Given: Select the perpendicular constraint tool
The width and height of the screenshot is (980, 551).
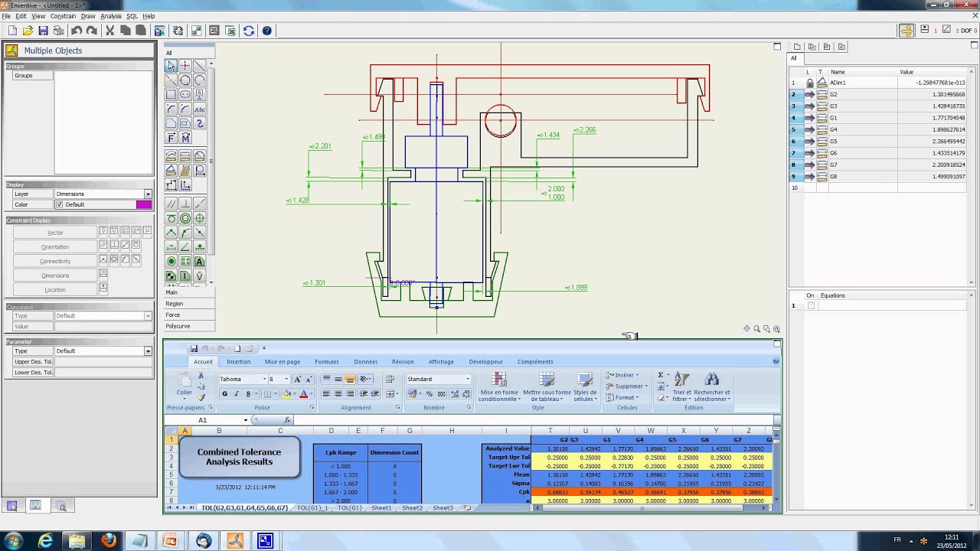Looking at the screenshot, I should [x=185, y=203].
